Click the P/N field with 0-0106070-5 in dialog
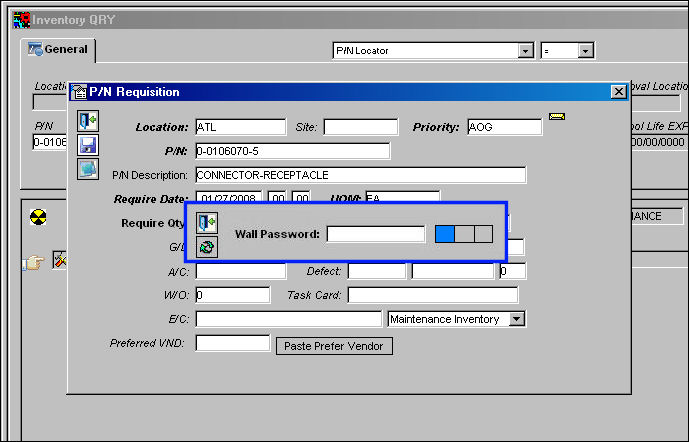 coord(293,151)
